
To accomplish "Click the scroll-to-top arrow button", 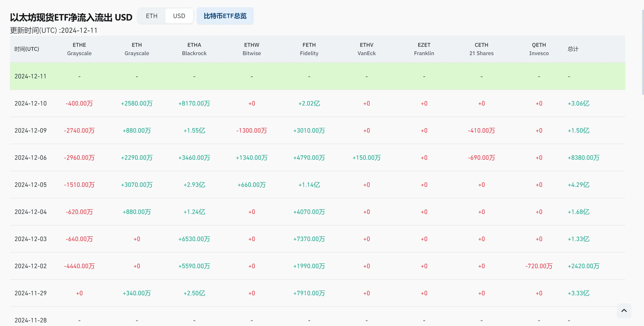I will click(624, 310).
